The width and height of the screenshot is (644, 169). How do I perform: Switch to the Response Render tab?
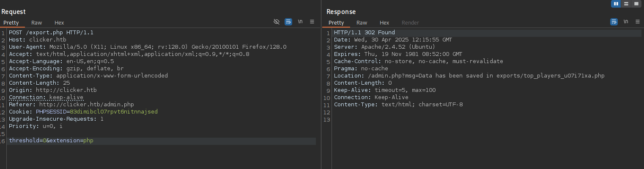click(x=410, y=23)
